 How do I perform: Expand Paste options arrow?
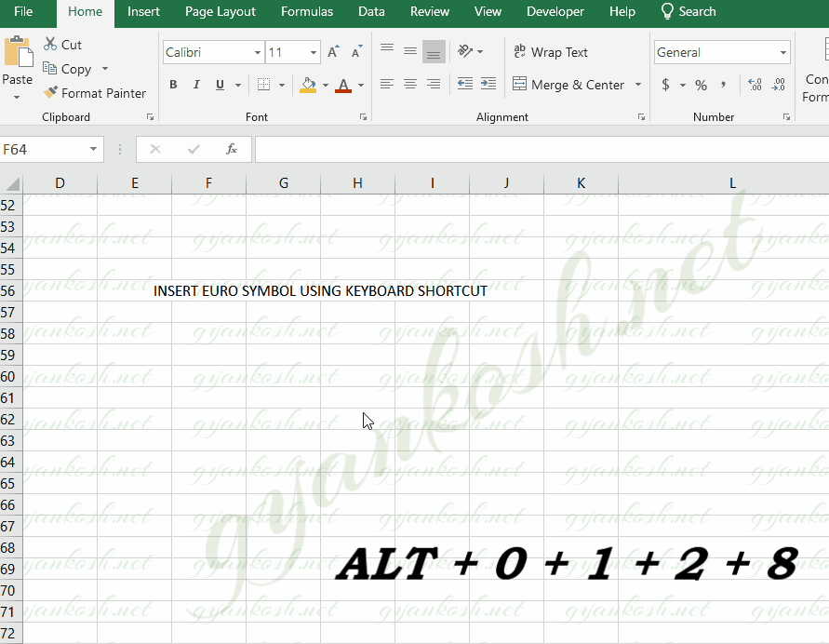pos(17,98)
